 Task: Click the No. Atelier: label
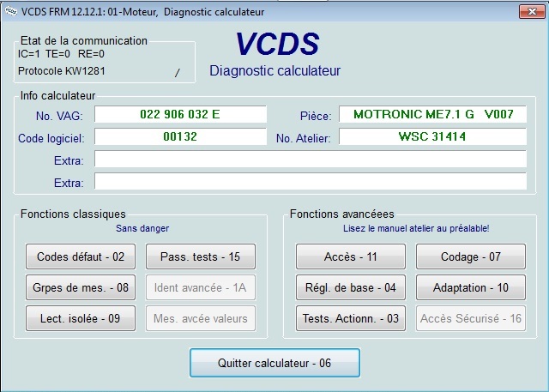[x=303, y=138]
